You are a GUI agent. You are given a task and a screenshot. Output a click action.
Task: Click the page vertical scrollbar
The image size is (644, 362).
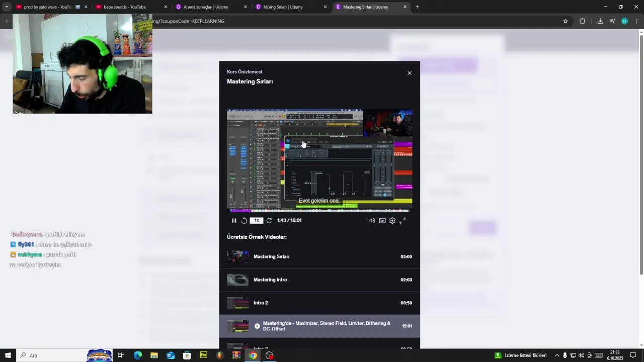tap(641, 155)
